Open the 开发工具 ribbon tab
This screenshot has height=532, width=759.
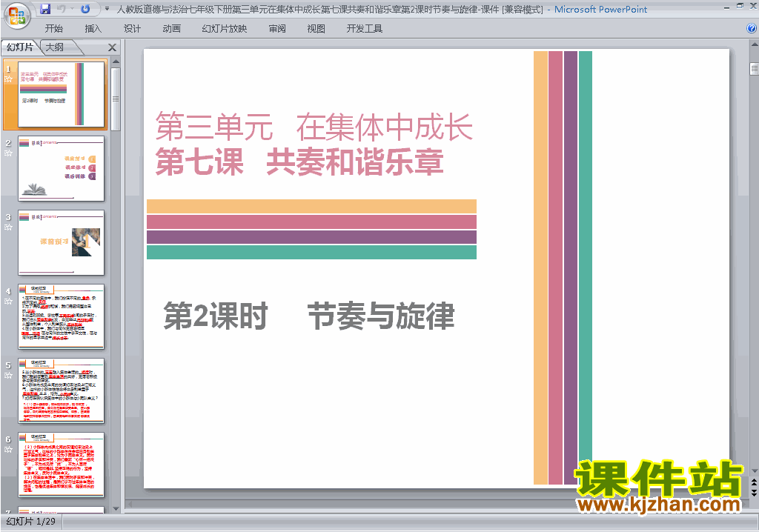(365, 29)
